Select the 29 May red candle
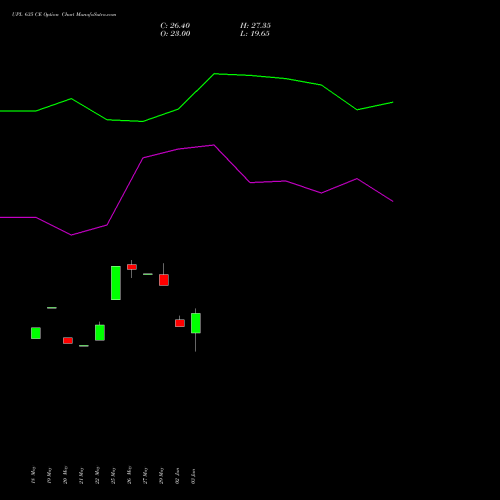Image resolution: width=500 pixels, height=500 pixels. [x=164, y=280]
